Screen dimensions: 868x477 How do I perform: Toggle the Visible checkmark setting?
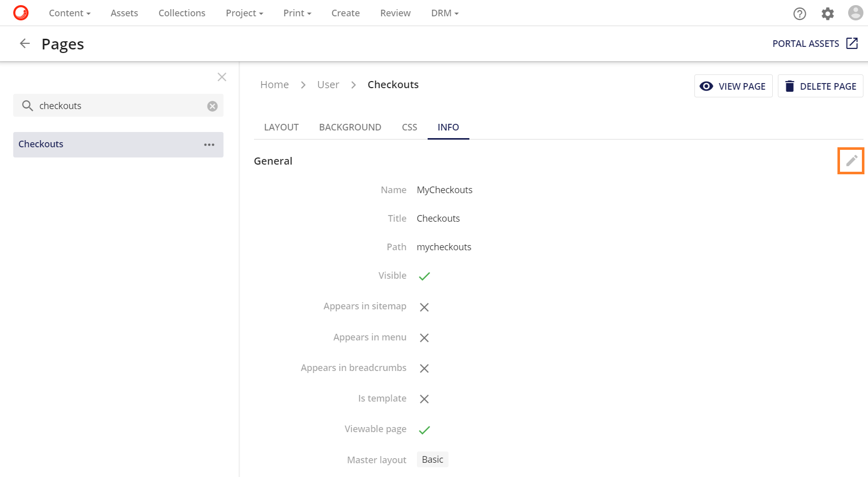(x=425, y=276)
